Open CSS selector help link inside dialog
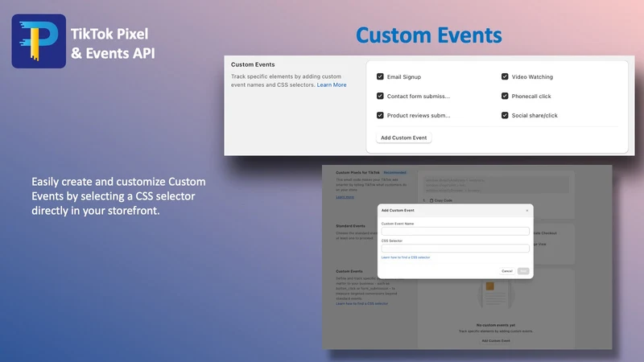 (x=406, y=257)
